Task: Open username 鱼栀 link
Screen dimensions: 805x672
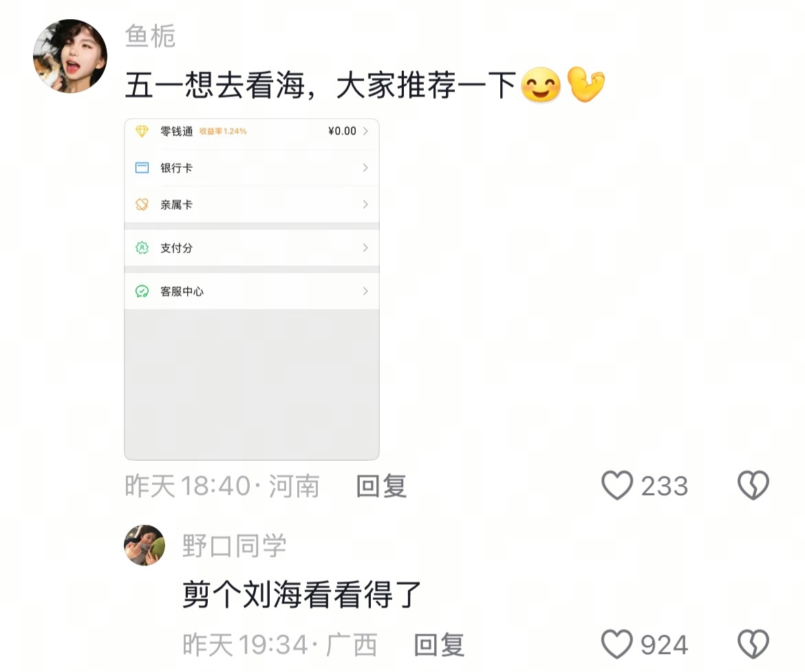Action: coord(151,36)
